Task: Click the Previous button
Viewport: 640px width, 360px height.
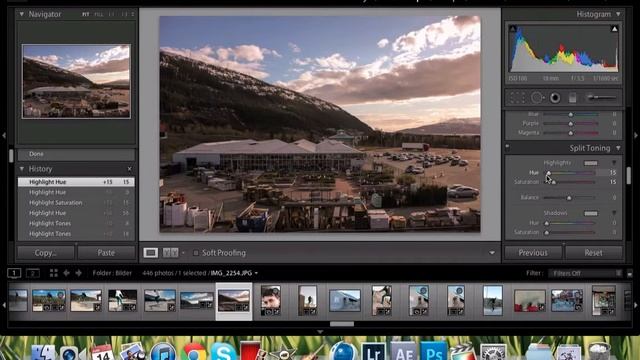Action: pyautogui.click(x=533, y=253)
